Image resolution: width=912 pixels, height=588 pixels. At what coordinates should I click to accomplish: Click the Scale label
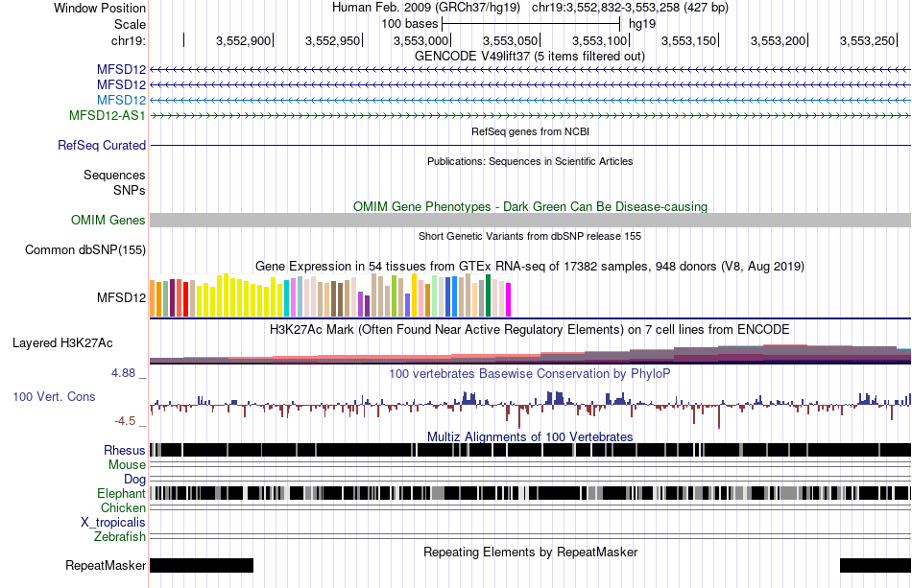tap(130, 24)
